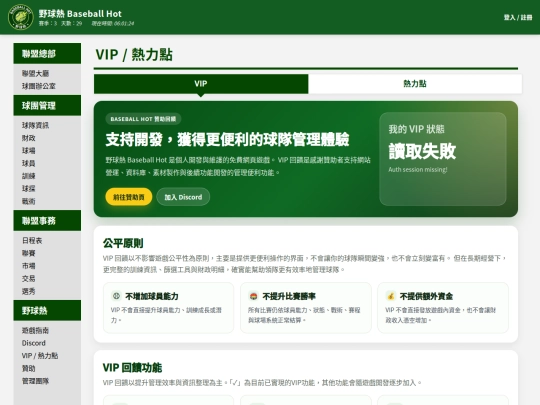Click the 不提升比賽勝率 card title

click(289, 296)
